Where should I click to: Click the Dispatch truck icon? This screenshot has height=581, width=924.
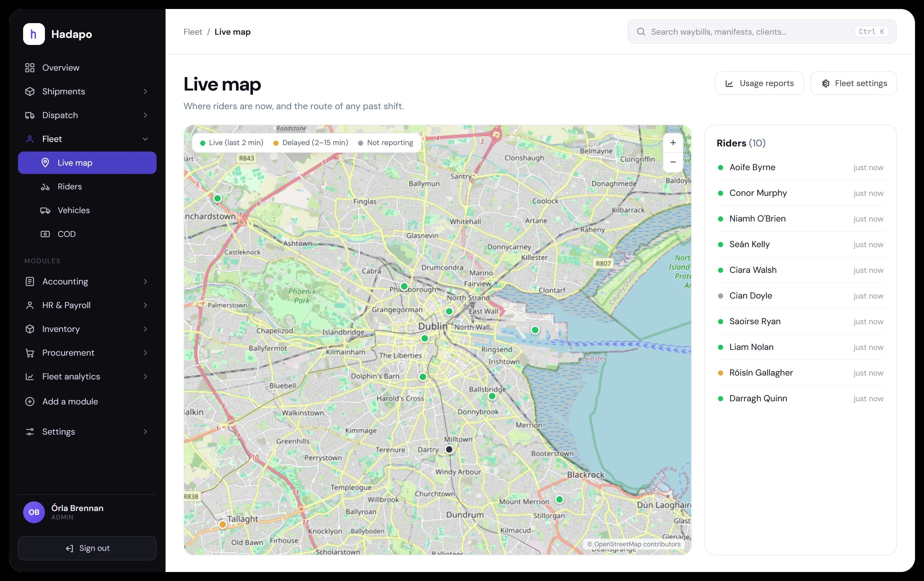[x=30, y=115]
